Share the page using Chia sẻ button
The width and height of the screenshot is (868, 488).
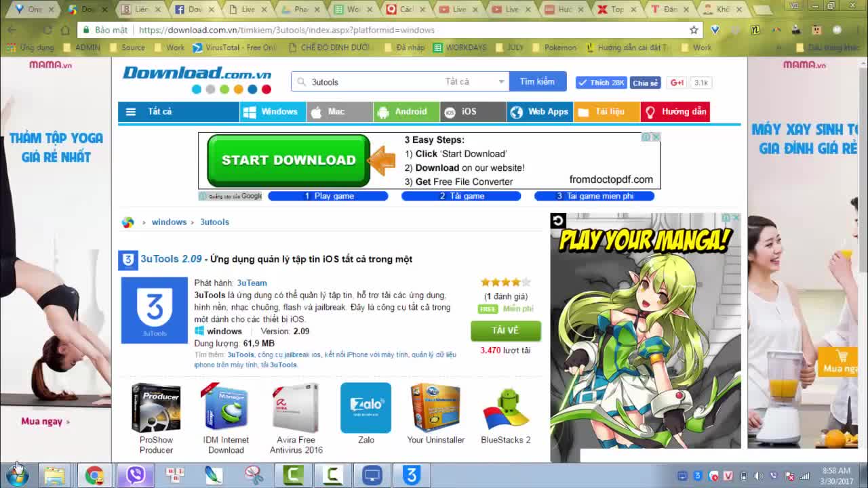(x=645, y=83)
